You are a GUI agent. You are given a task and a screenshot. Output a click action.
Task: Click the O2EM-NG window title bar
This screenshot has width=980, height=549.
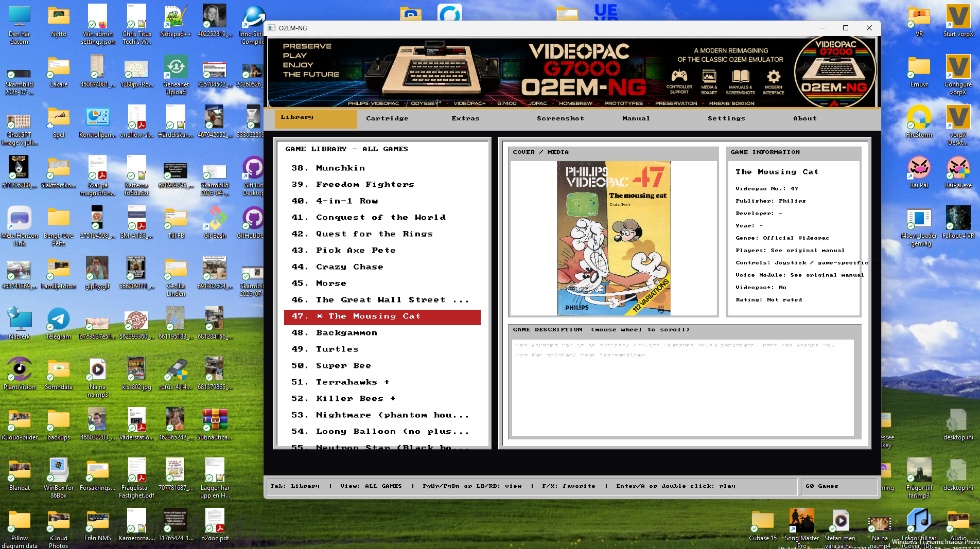(x=540, y=28)
